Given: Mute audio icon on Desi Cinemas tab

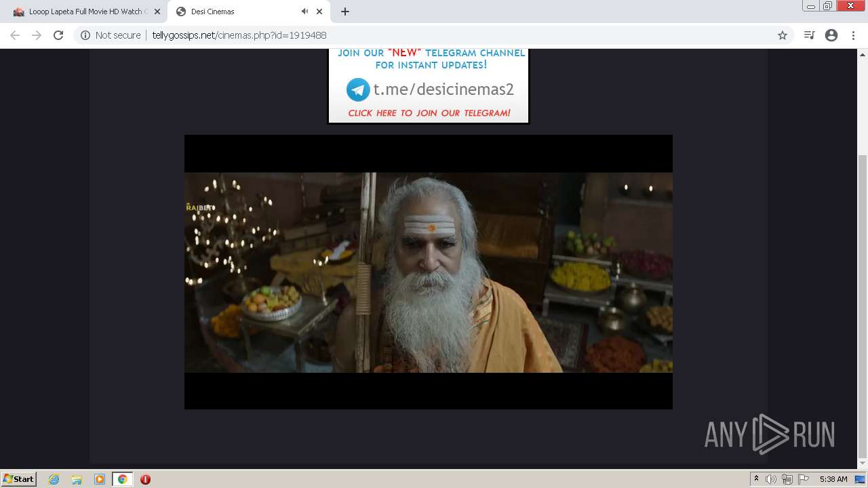Looking at the screenshot, I should pos(304,12).
